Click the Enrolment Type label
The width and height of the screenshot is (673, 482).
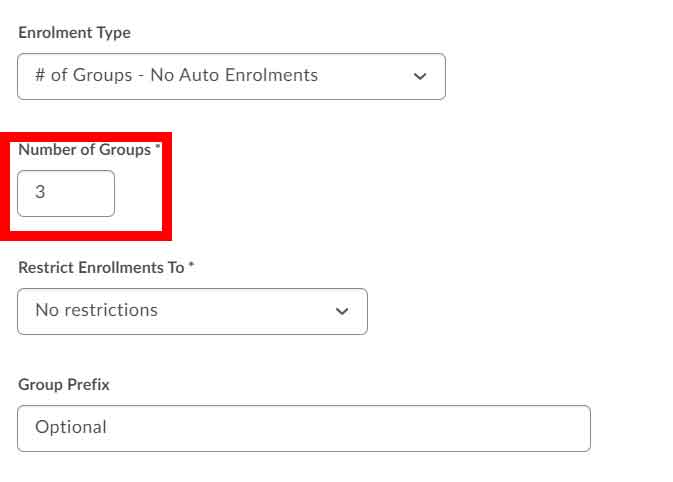(x=74, y=33)
